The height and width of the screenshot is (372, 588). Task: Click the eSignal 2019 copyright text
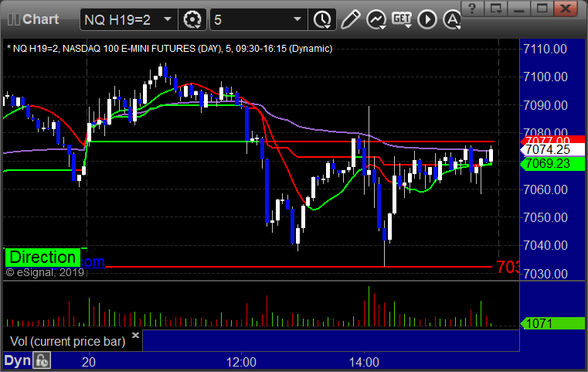coord(45,272)
